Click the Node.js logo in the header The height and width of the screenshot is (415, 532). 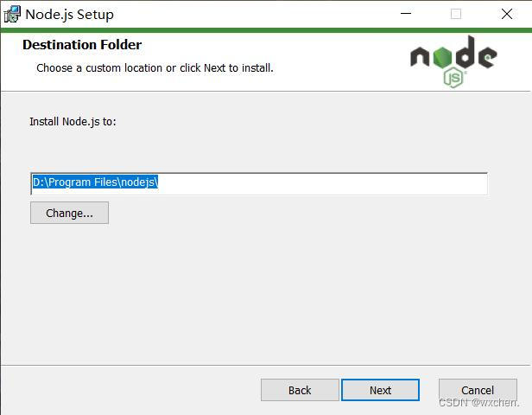pyautogui.click(x=453, y=61)
